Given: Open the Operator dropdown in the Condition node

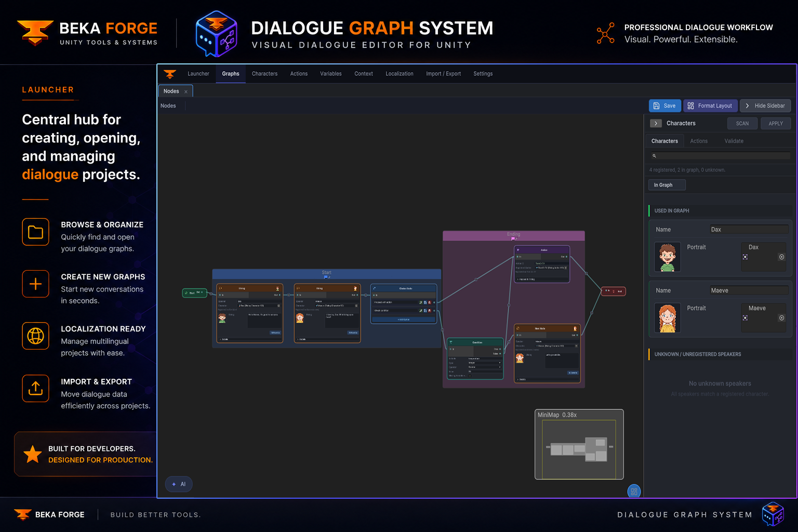Looking at the screenshot, I should (x=485, y=367).
